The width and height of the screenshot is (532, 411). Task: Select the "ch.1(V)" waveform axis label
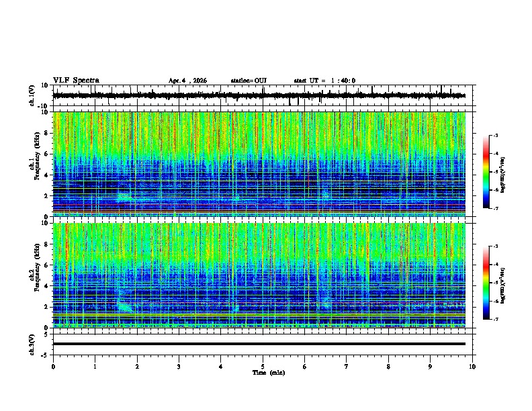pos(32,95)
